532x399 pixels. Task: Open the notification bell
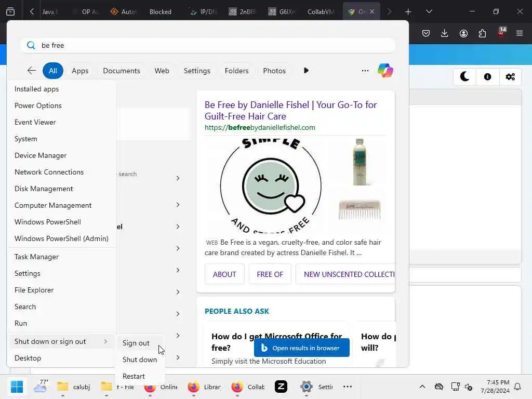click(517, 387)
